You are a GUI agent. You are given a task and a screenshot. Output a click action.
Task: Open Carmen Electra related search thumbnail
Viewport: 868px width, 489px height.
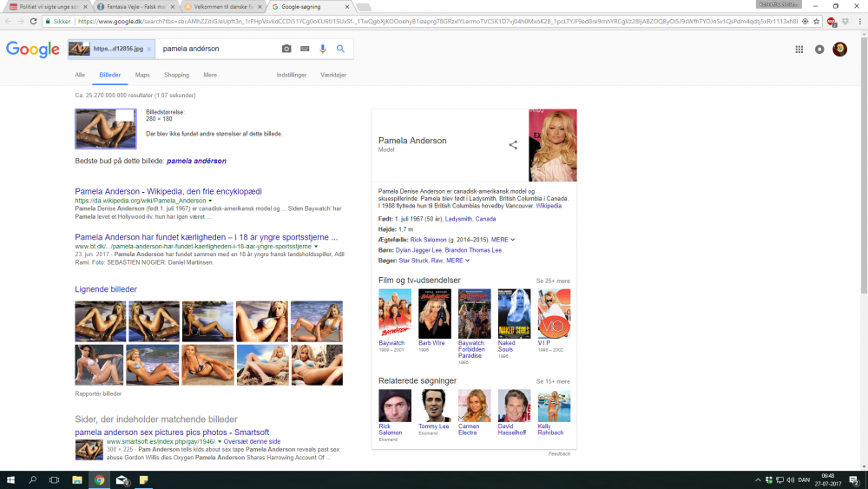pyautogui.click(x=475, y=406)
